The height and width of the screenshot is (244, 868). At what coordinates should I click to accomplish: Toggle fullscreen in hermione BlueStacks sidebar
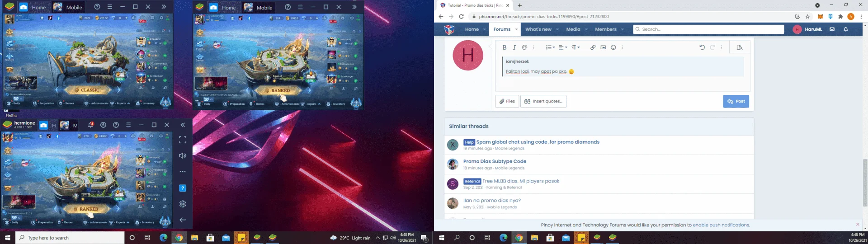point(183,140)
